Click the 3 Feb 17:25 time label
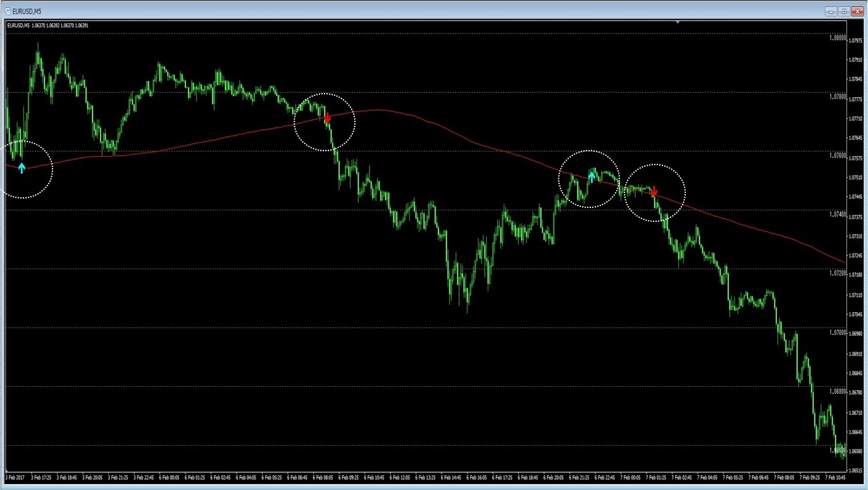The width and height of the screenshot is (868, 490). 41,478
